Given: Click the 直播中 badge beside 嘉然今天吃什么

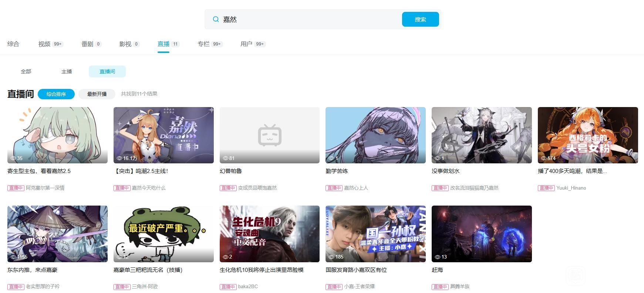Looking at the screenshot, I should pyautogui.click(x=122, y=188).
